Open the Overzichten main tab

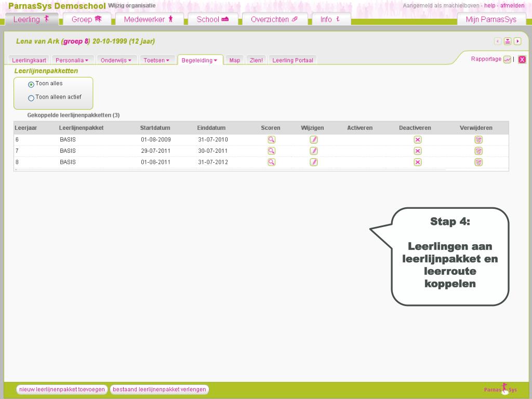[x=274, y=19]
